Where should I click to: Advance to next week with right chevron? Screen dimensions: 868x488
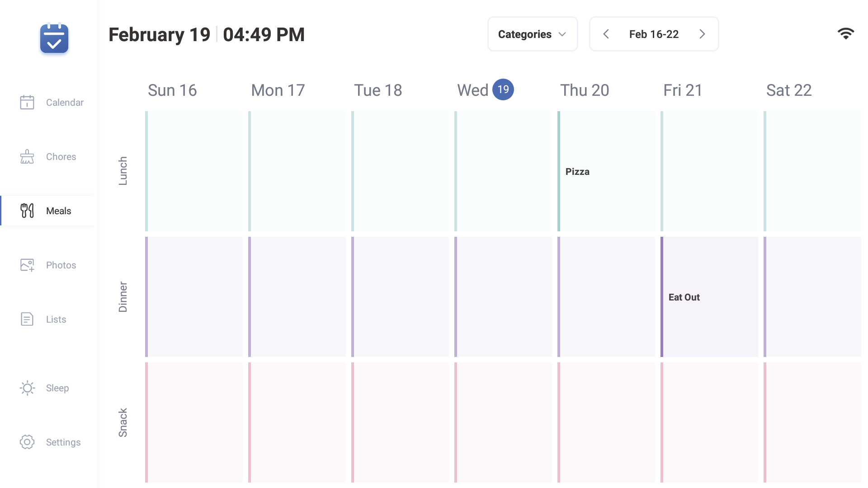point(702,34)
